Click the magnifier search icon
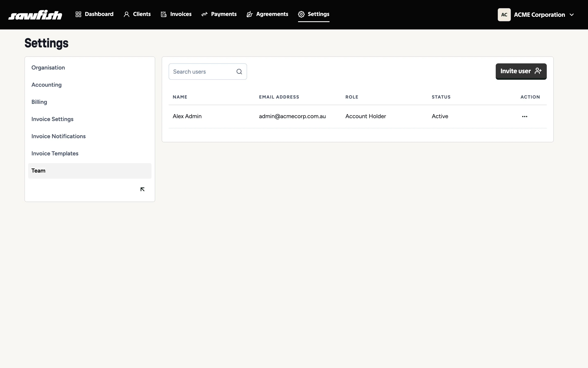 239,72
